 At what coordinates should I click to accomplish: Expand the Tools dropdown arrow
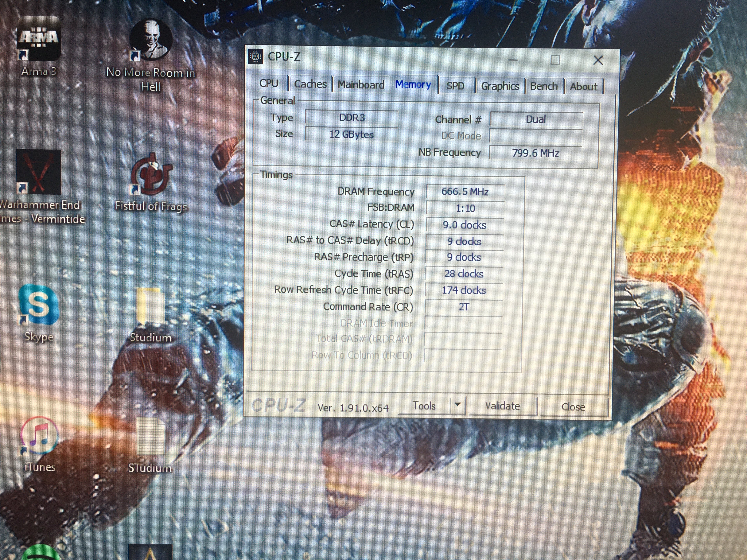tap(458, 405)
